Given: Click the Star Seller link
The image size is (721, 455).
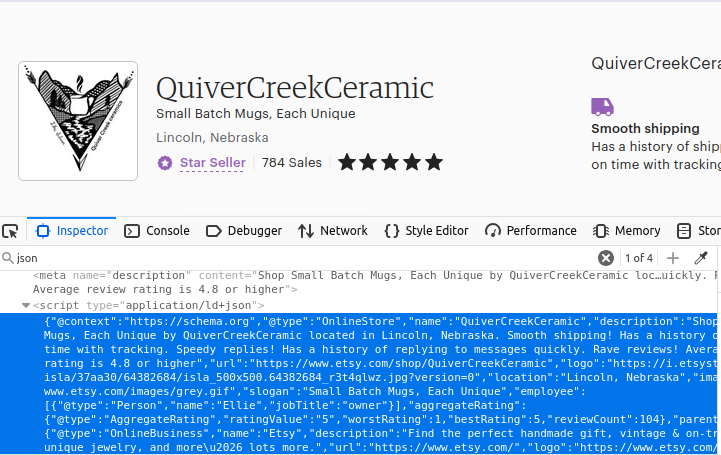Looking at the screenshot, I should 212,163.
